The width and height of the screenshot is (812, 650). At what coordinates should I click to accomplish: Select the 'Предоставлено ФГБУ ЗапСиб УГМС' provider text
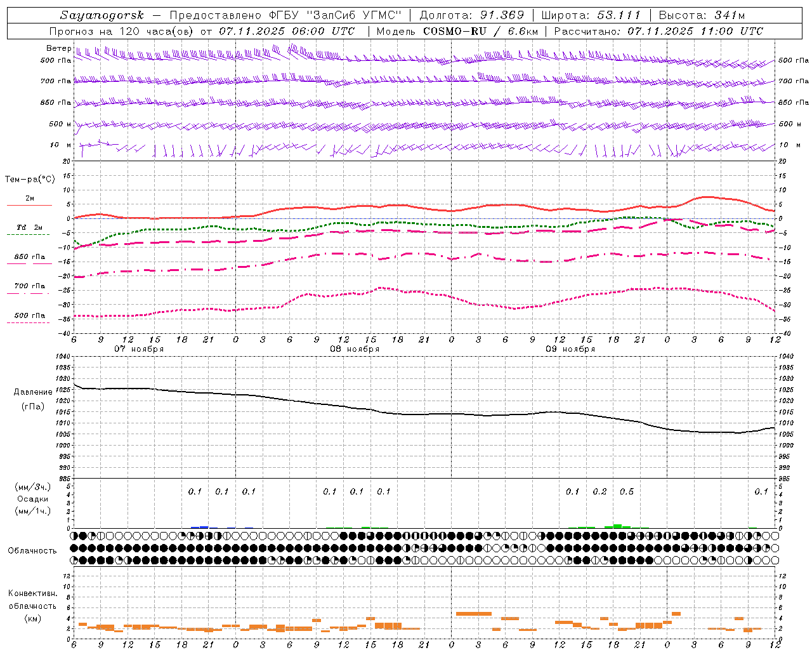285,15
